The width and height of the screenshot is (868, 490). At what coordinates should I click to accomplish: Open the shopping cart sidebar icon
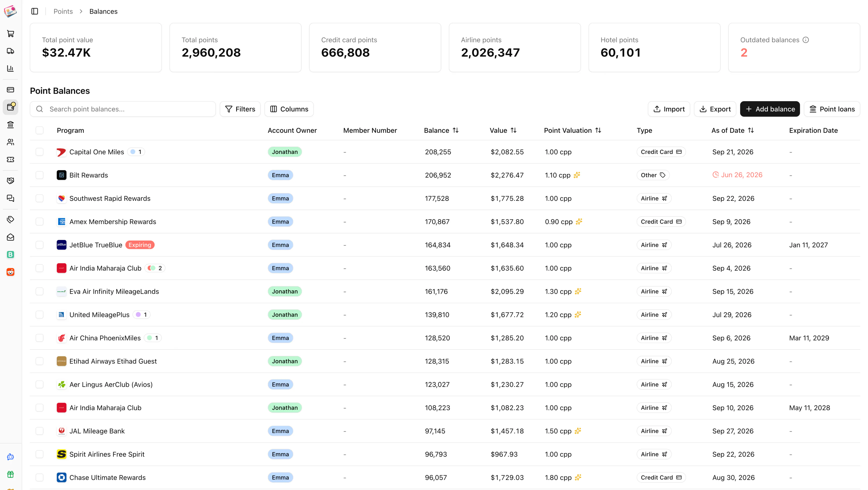[x=10, y=33]
